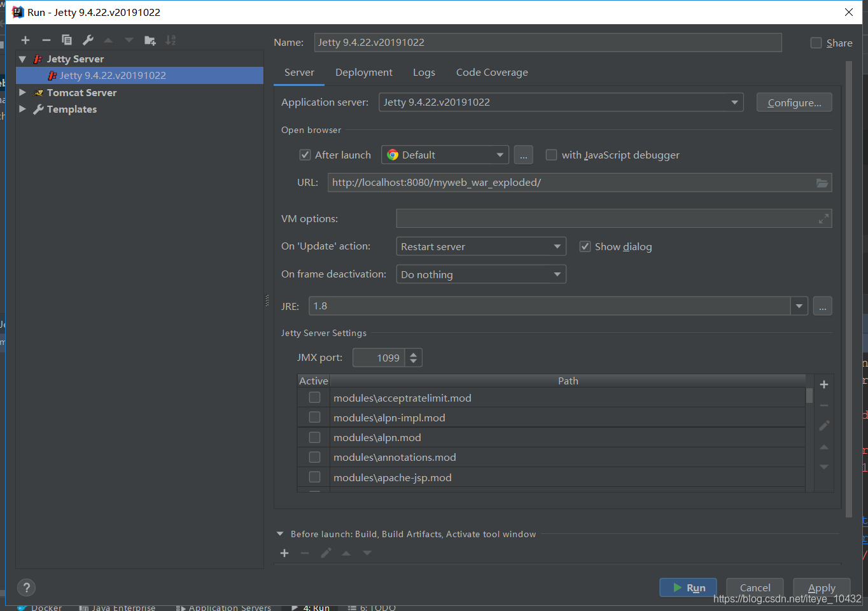This screenshot has height=611, width=868.
Task: Activate modules\acceptratelimit.mod checkbox
Action: tap(314, 397)
